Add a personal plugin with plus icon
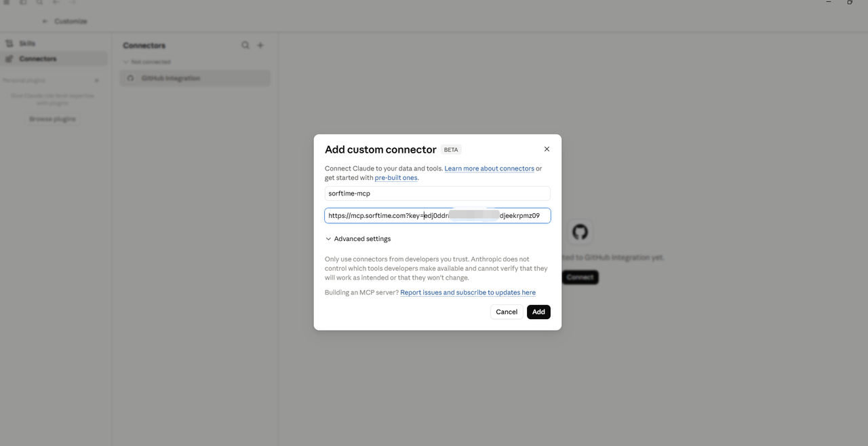This screenshot has width=868, height=446. click(96, 81)
